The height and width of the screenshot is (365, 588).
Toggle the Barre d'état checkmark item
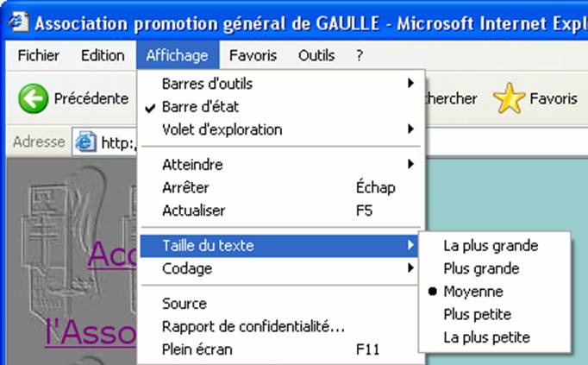(x=279, y=107)
